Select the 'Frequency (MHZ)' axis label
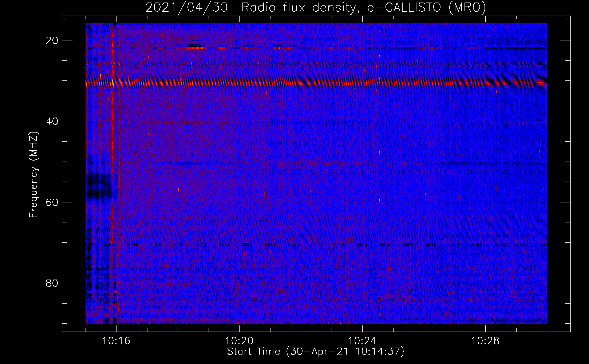This screenshot has height=364, width=589. click(x=33, y=175)
